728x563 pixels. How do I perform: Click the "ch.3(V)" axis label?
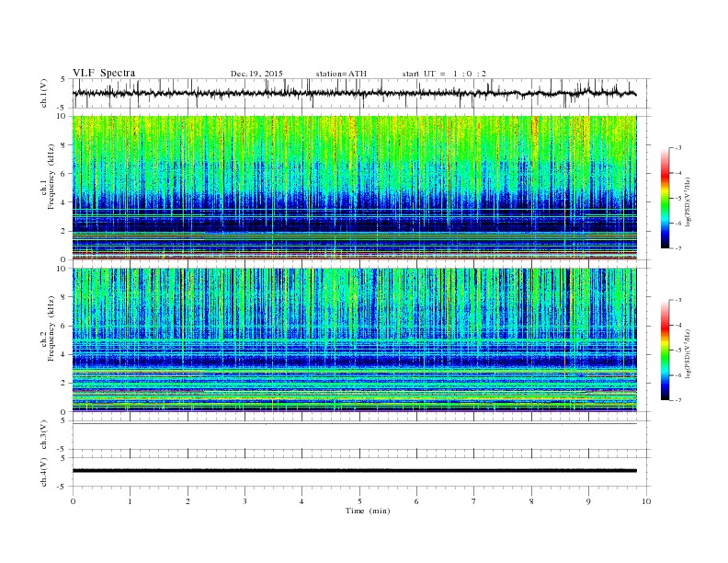44,435
